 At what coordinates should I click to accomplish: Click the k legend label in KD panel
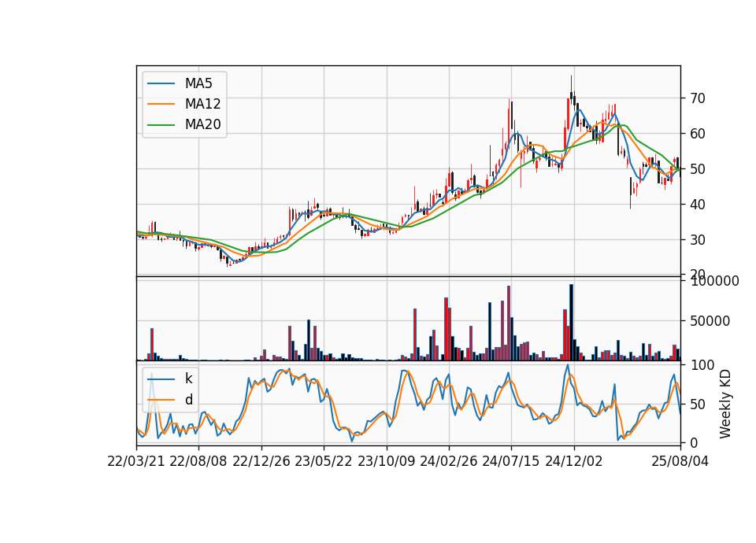pyautogui.click(x=188, y=379)
